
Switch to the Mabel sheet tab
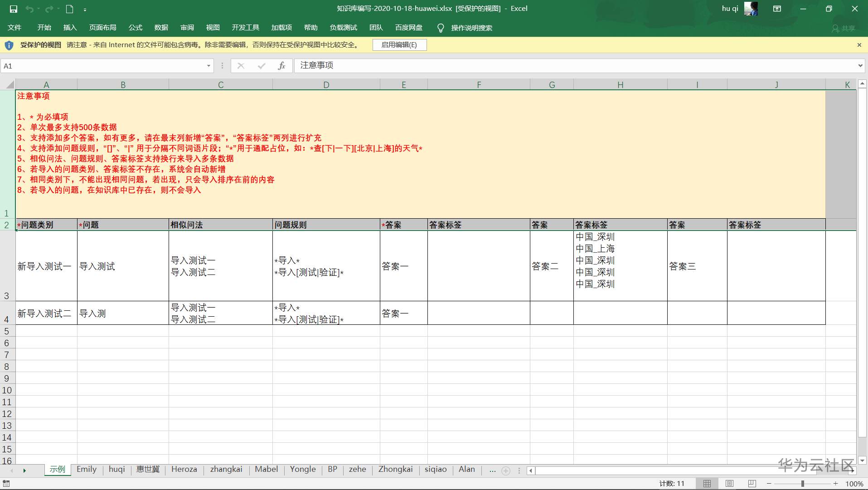point(267,469)
